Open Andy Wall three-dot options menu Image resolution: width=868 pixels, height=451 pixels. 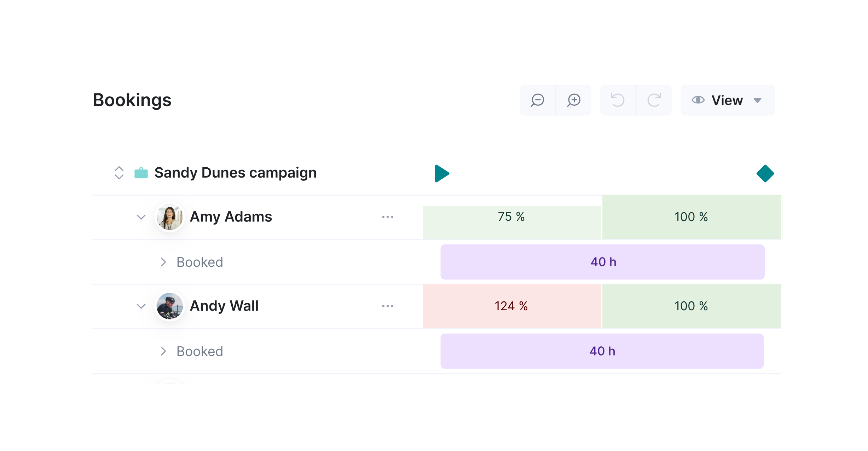pyautogui.click(x=388, y=306)
